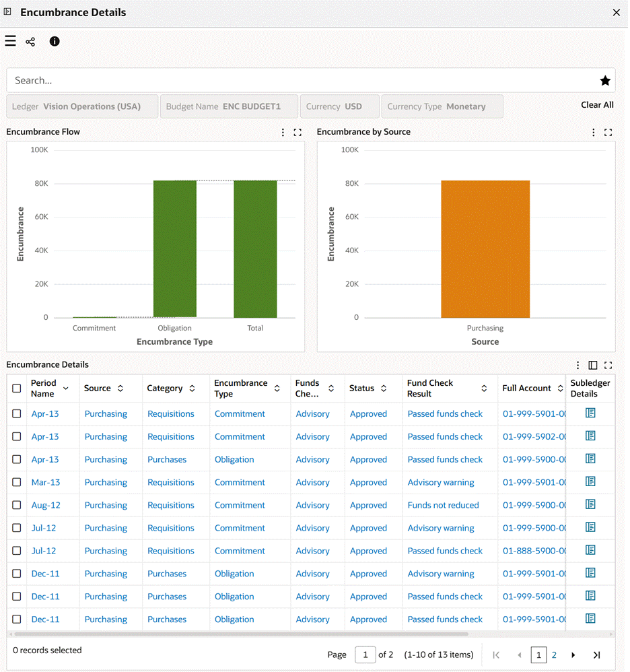
Task: Click Aug-12 period link
Action: (x=46, y=505)
